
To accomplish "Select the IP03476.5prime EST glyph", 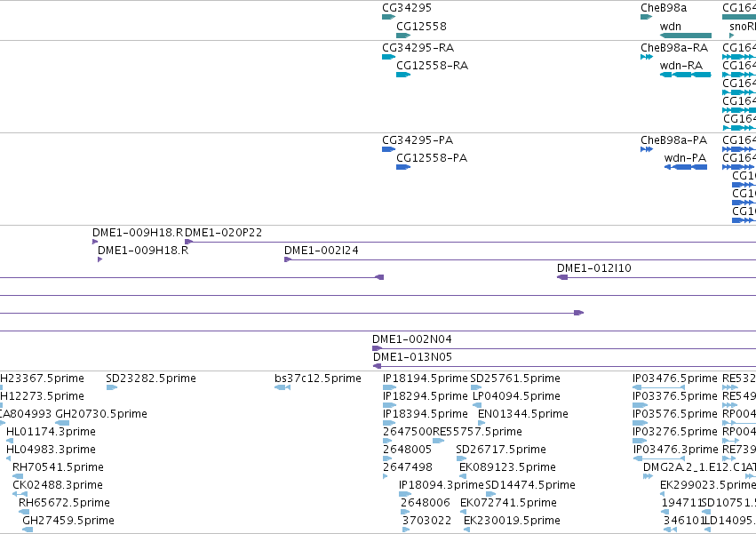I will (x=658, y=387).
